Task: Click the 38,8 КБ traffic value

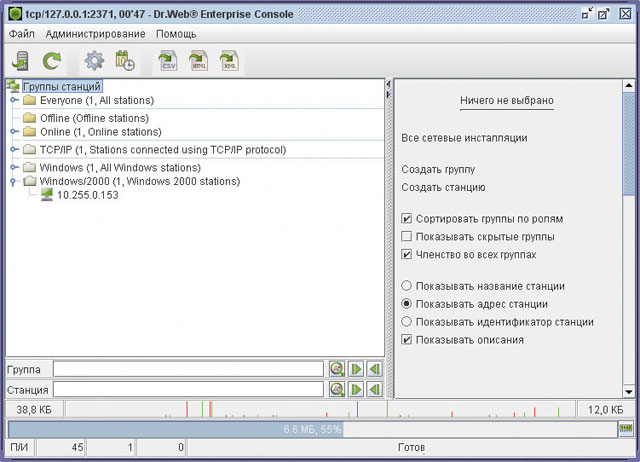Action: (34, 409)
